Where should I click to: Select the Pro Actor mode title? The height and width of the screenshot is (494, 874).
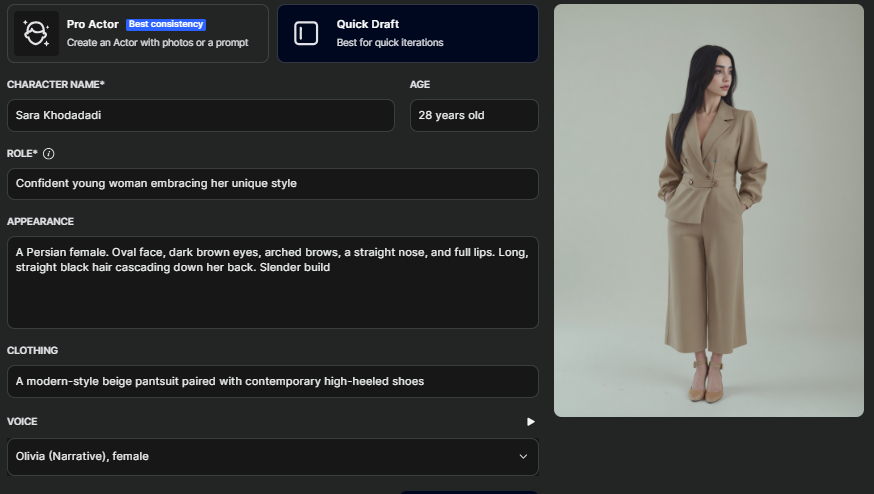tap(93, 24)
